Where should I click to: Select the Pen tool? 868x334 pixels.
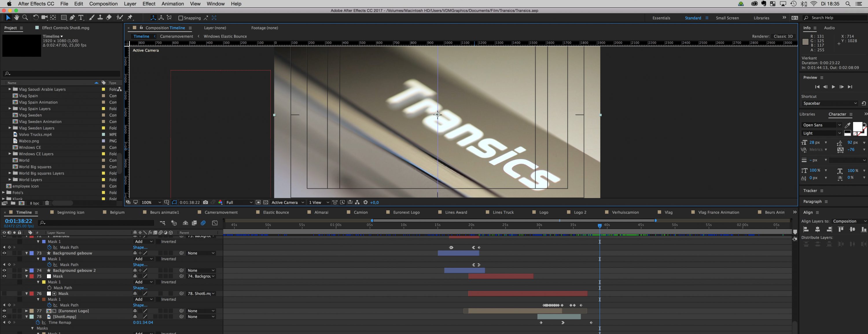point(72,18)
